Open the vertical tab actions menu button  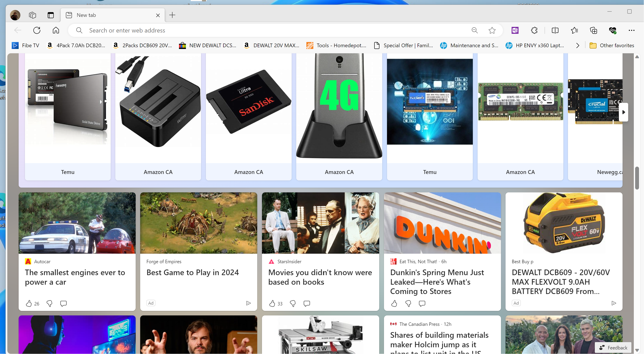(x=50, y=15)
